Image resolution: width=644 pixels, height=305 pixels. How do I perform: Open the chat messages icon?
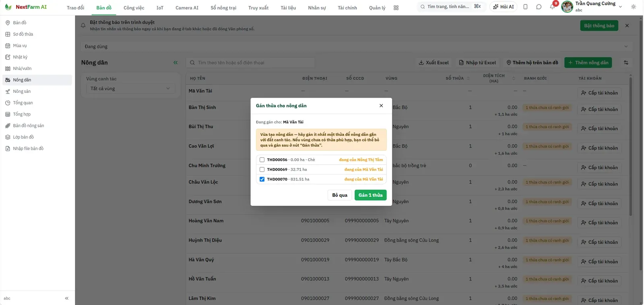pos(539,7)
